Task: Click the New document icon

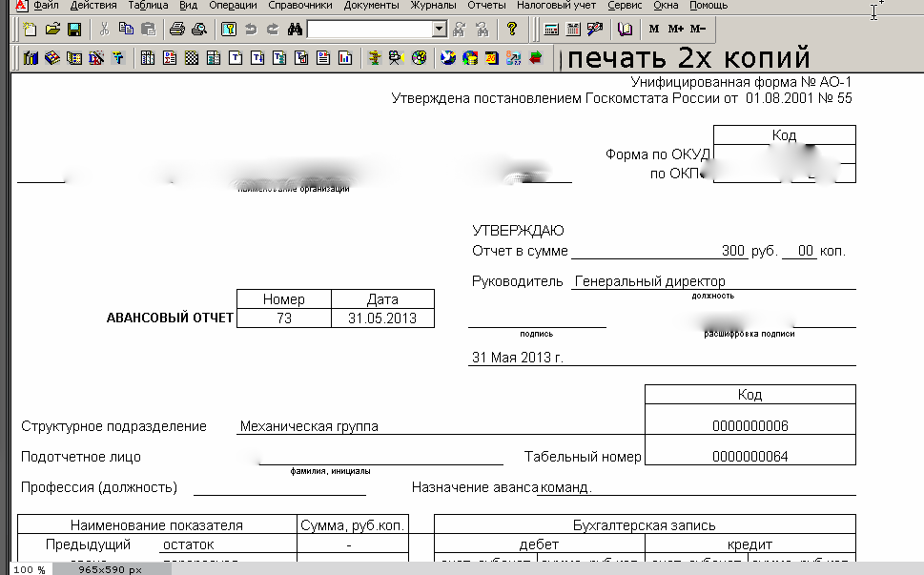Action: pyautogui.click(x=30, y=30)
